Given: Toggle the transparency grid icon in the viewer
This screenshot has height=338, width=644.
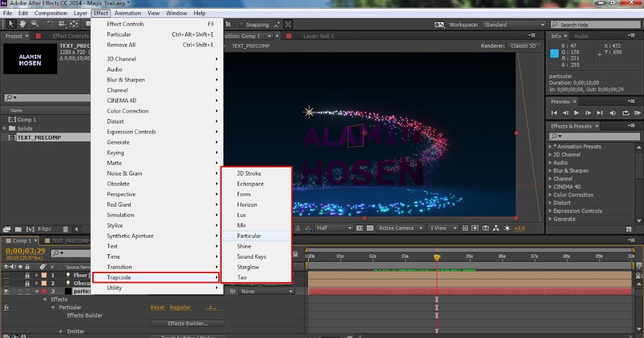Looking at the screenshot, I should click(370, 228).
